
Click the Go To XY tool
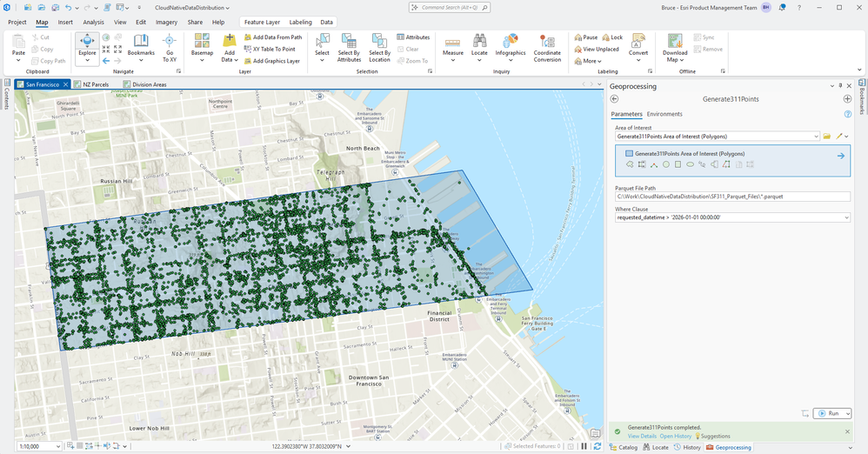[x=170, y=48]
